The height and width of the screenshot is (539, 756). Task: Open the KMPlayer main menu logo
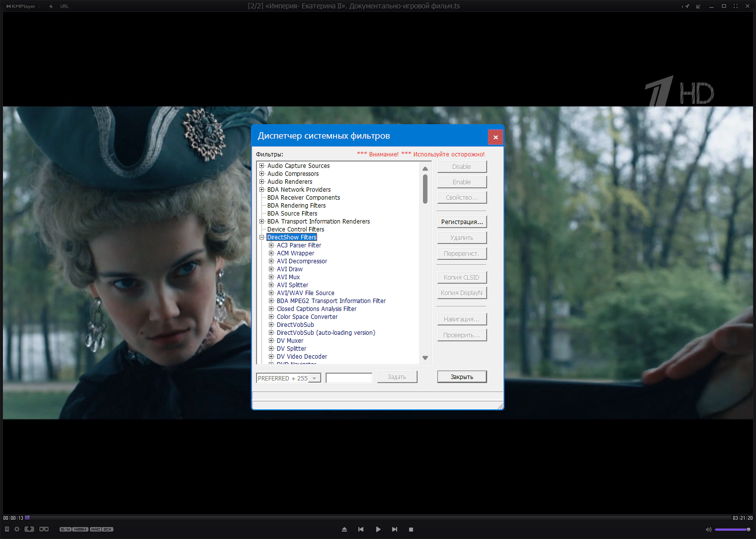(23, 6)
